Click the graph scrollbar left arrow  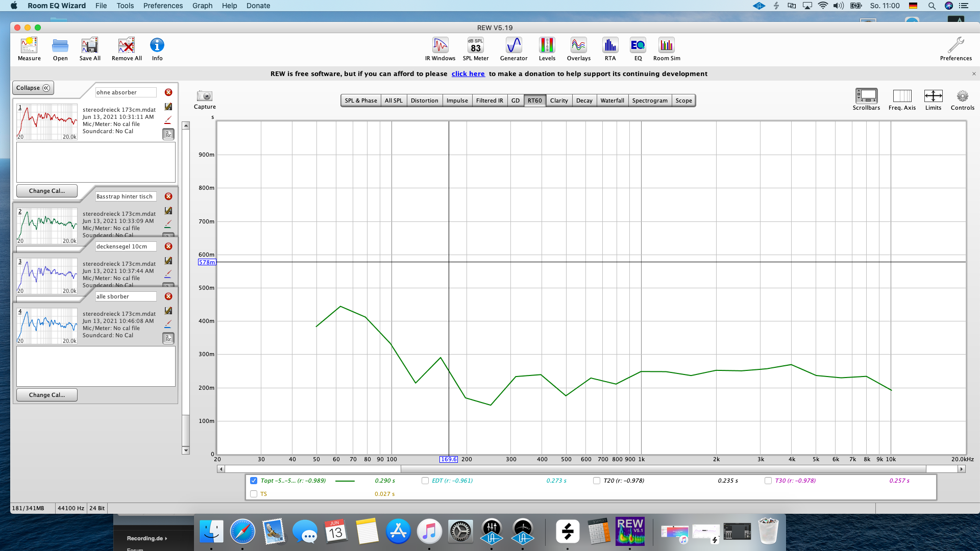coord(220,469)
